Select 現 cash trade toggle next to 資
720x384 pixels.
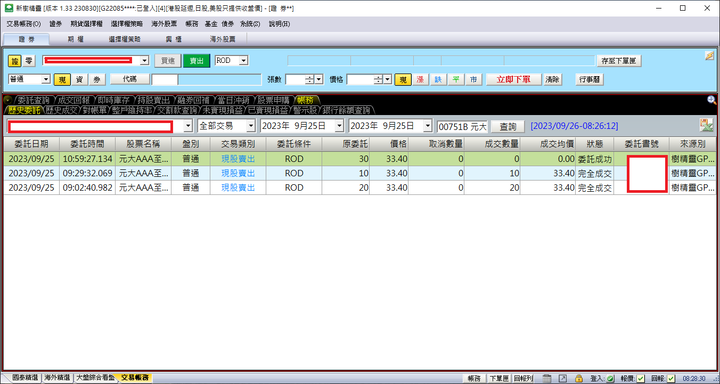click(x=62, y=79)
